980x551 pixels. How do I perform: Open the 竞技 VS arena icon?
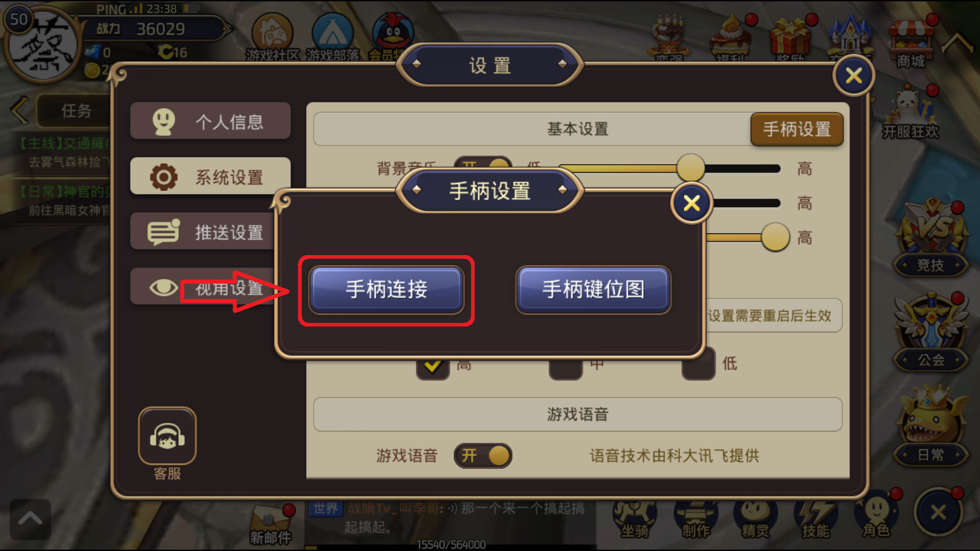click(930, 238)
